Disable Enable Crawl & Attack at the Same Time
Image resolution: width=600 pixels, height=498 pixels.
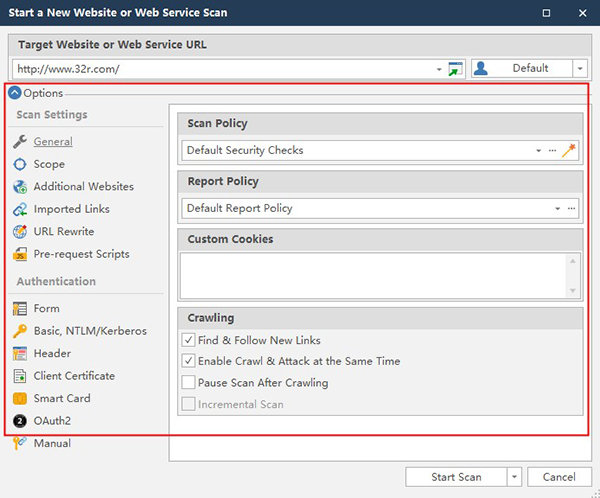click(x=188, y=361)
